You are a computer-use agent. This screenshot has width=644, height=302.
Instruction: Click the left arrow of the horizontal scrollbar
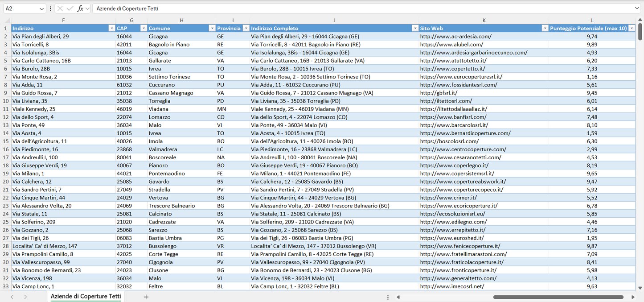pos(398,296)
